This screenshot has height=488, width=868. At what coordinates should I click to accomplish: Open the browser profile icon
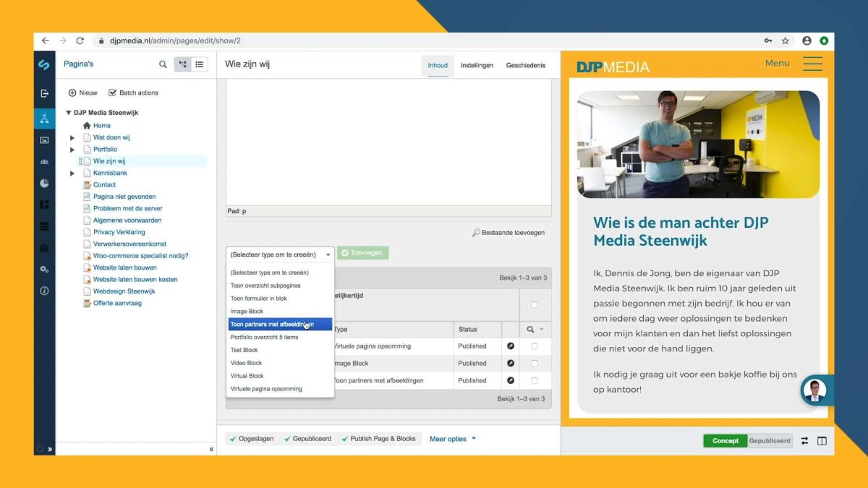tap(807, 41)
